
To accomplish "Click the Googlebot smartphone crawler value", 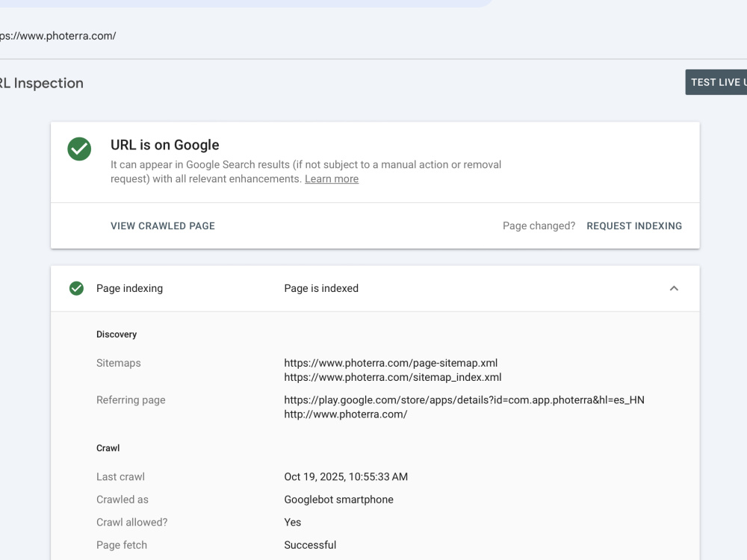I will click(x=338, y=500).
